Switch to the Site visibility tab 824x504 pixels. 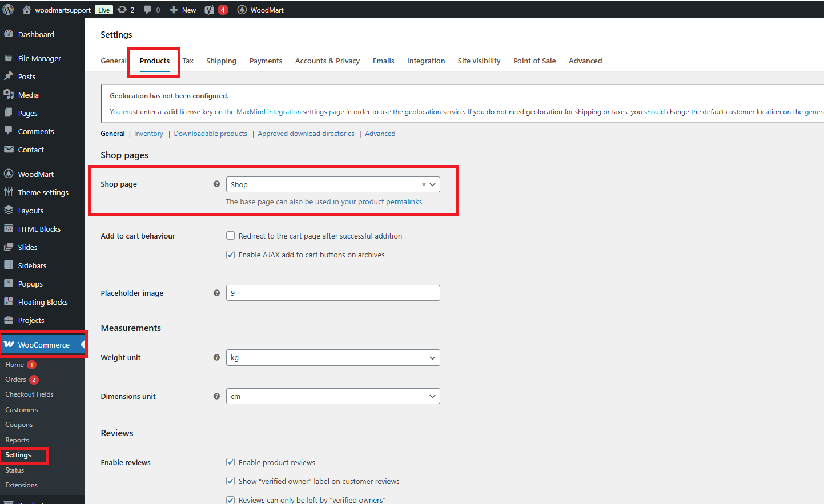click(x=479, y=61)
